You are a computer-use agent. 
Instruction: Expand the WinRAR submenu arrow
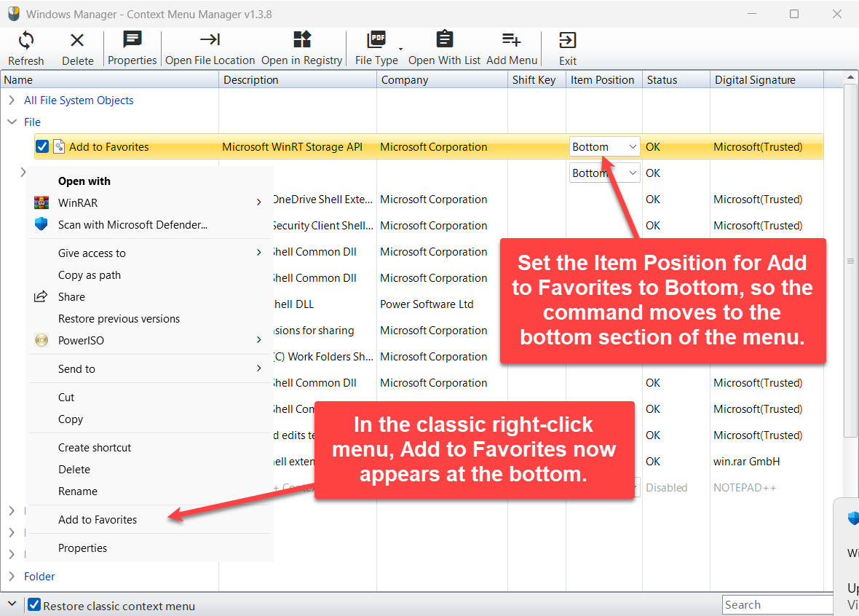tap(259, 202)
